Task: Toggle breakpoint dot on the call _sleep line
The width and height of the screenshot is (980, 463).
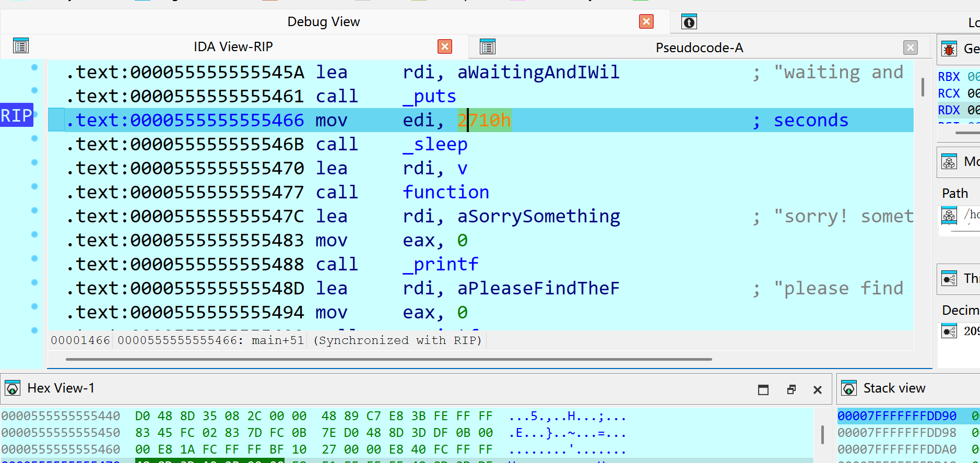Action: click(34, 138)
